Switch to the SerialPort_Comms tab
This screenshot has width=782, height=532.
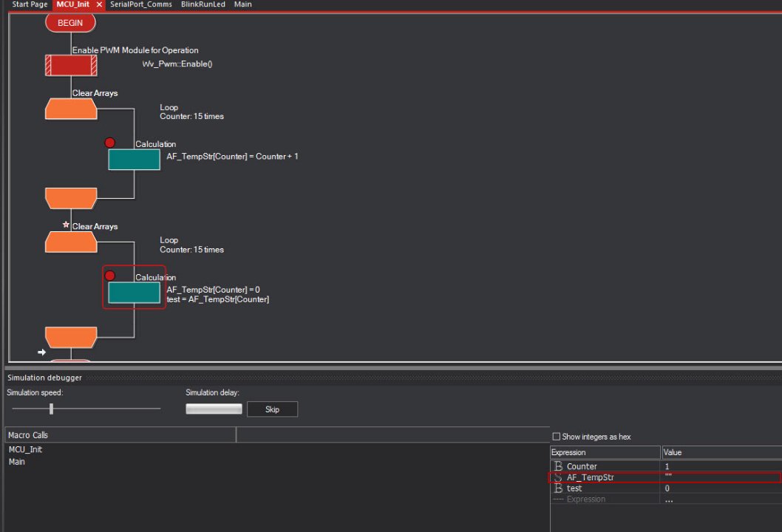click(x=141, y=4)
